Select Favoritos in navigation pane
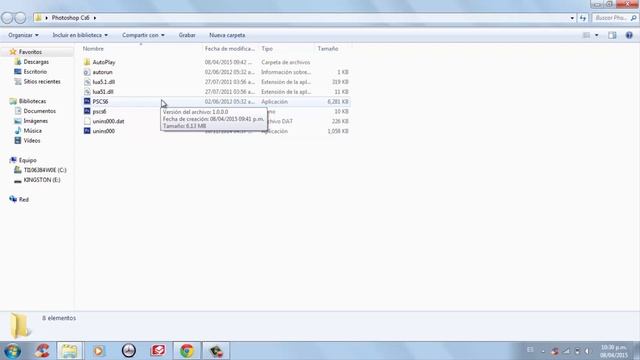This screenshot has height=360, width=640. (30, 52)
